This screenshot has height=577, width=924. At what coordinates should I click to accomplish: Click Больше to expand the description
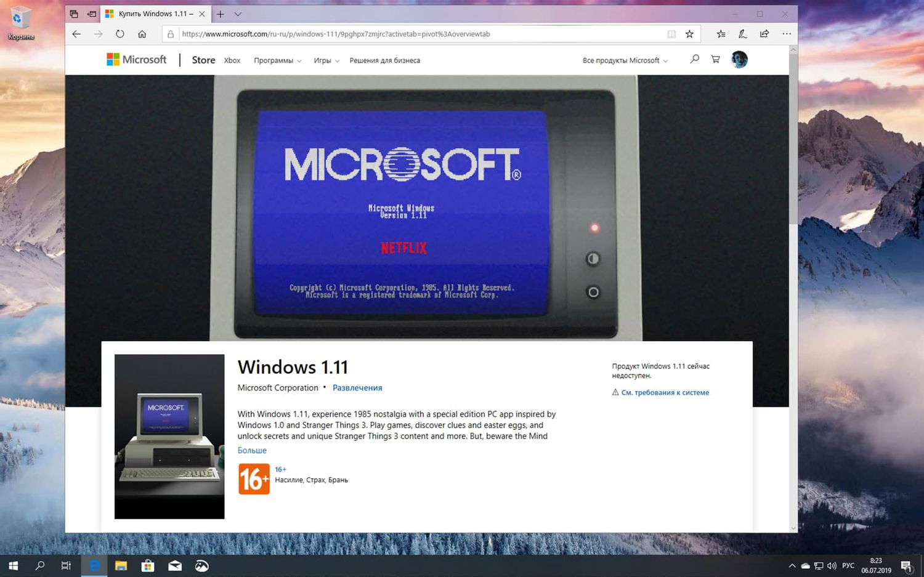click(252, 450)
